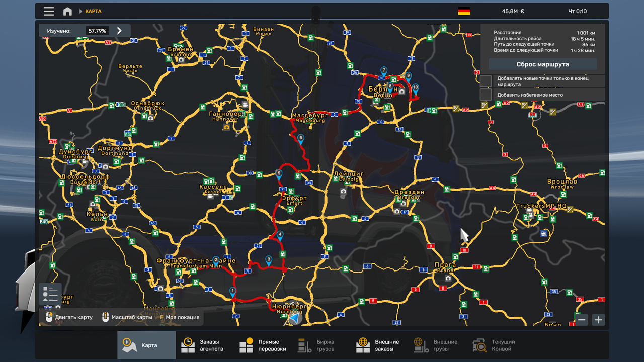Viewport: 644px width, 362px height.
Task: Click the camera viewpoint icon near Osnabrück
Action: pos(150,118)
